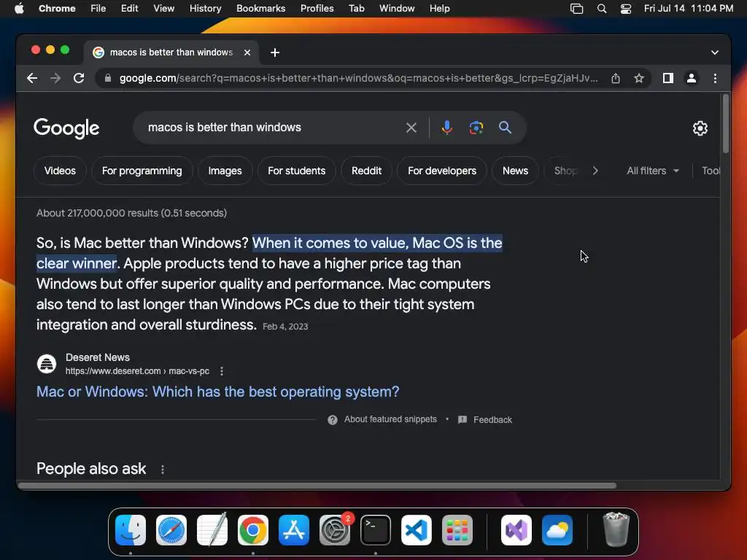Viewport: 747px width, 560px height.
Task: Open the Window menu
Action: pos(397,9)
